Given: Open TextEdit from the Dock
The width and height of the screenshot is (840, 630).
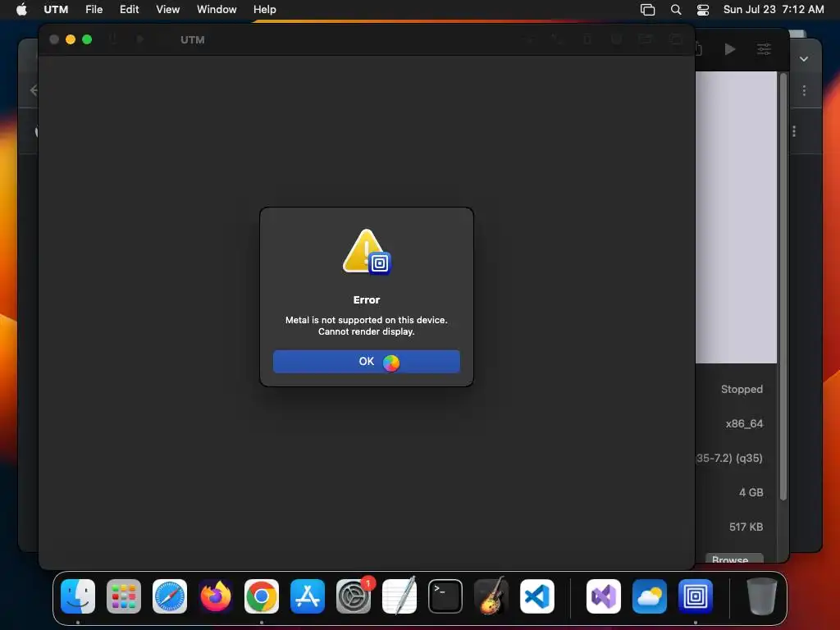Looking at the screenshot, I should click(399, 596).
